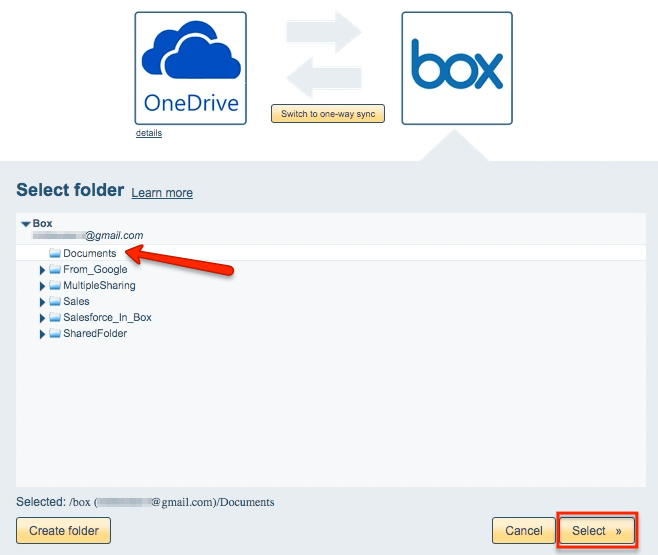Click the From_Google folder icon
Image resolution: width=658 pixels, height=555 pixels.
55,269
